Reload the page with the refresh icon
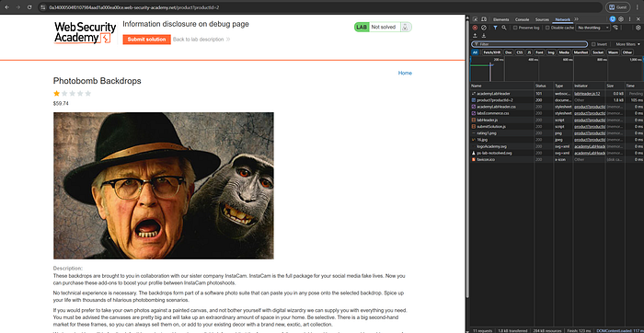This screenshot has height=333, width=644. click(x=29, y=7)
